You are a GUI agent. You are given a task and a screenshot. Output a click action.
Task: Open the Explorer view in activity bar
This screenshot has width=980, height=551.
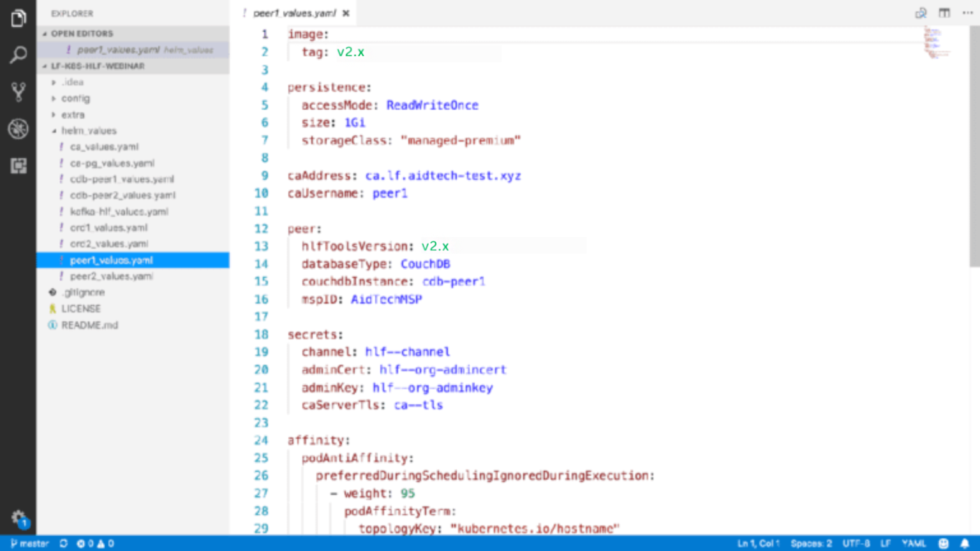click(19, 18)
